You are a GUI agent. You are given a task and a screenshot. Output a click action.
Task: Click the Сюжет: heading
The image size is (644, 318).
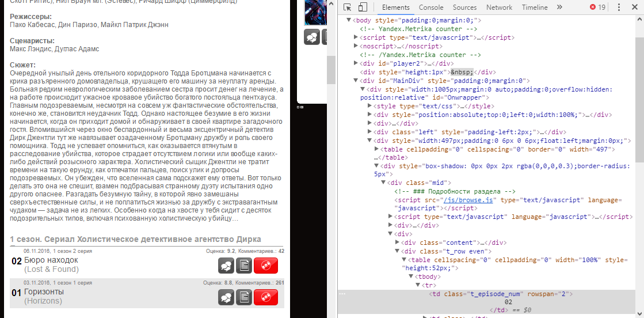(x=22, y=65)
